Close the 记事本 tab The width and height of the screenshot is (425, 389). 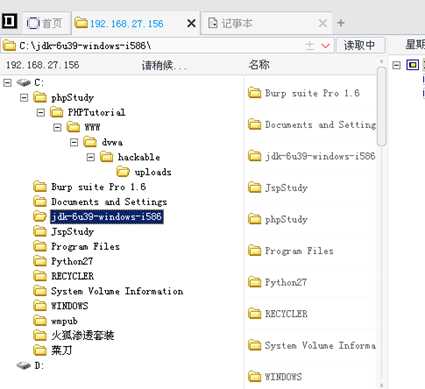point(322,23)
